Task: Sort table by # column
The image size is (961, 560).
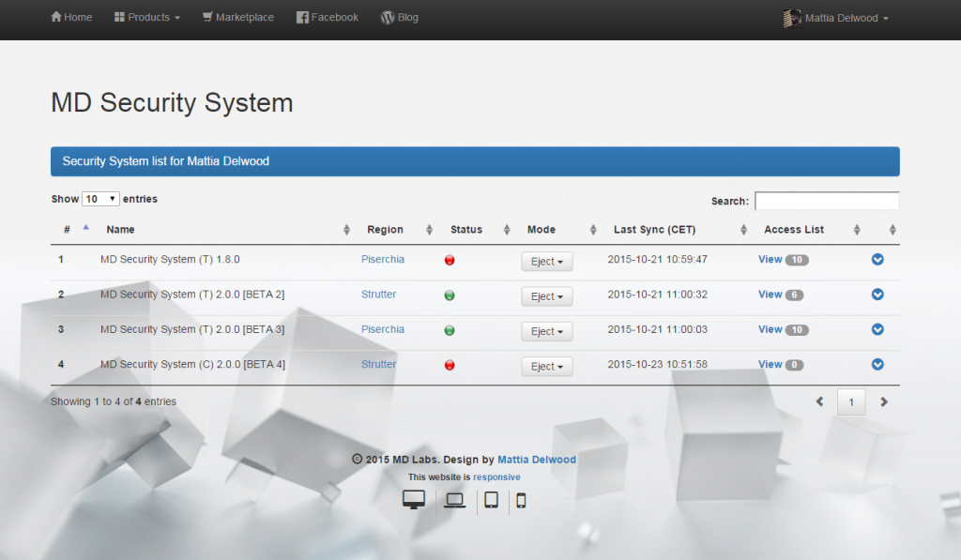Action: point(77,229)
